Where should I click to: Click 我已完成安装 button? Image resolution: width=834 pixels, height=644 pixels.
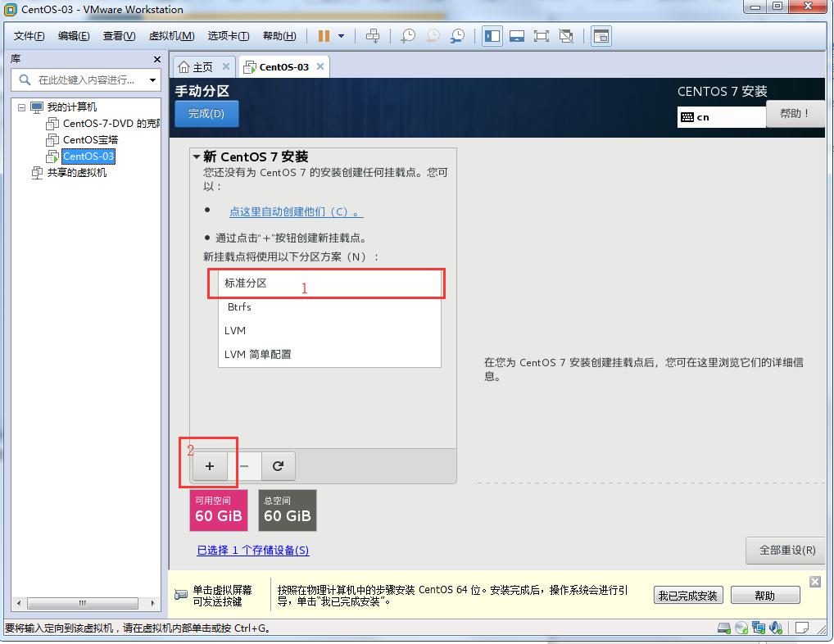[688, 596]
